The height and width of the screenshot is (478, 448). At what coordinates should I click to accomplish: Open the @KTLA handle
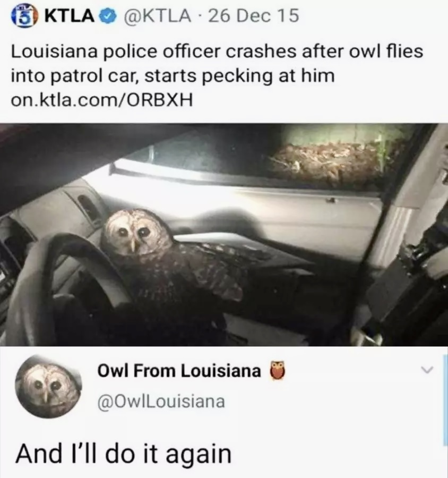[157, 16]
